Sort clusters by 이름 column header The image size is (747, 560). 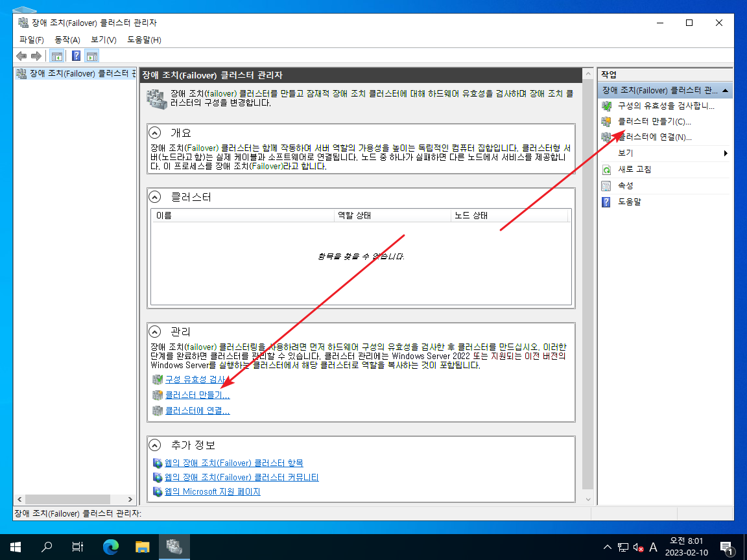(x=243, y=215)
